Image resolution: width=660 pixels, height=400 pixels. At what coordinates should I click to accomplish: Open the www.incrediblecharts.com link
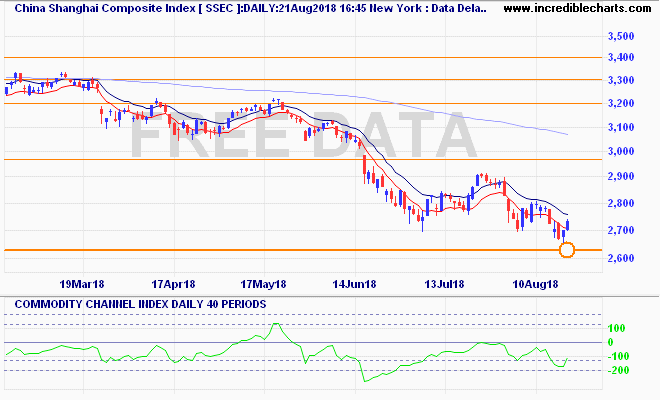click(x=577, y=8)
